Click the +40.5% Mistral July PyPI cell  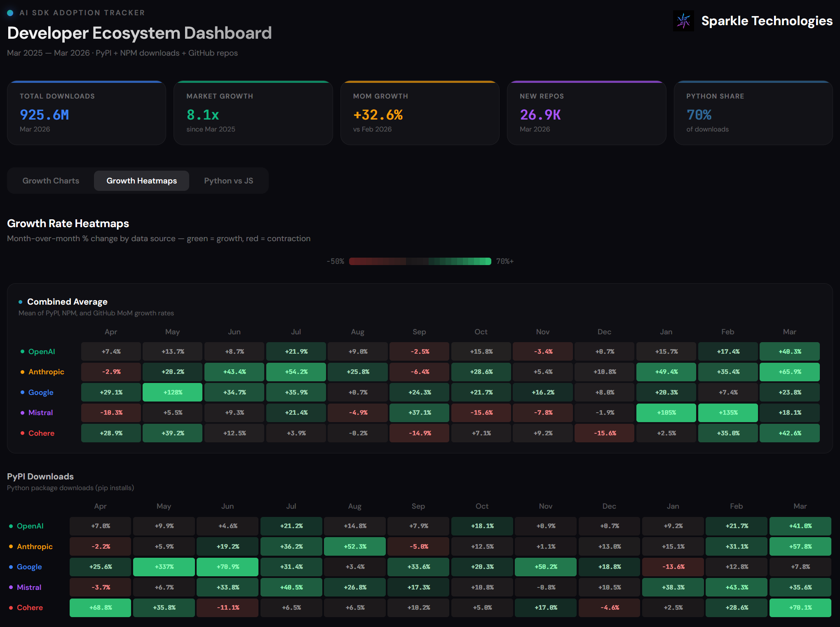coord(291,587)
